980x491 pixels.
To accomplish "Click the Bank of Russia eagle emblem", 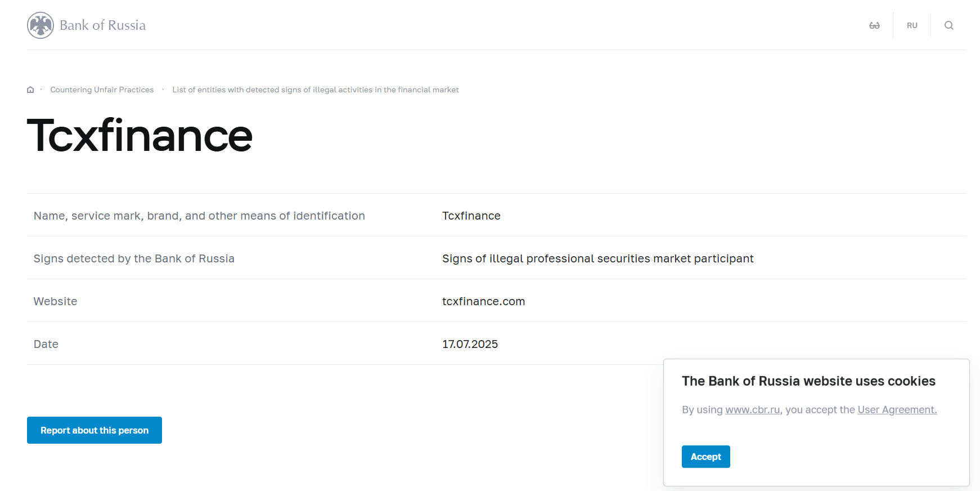I will (41, 25).
